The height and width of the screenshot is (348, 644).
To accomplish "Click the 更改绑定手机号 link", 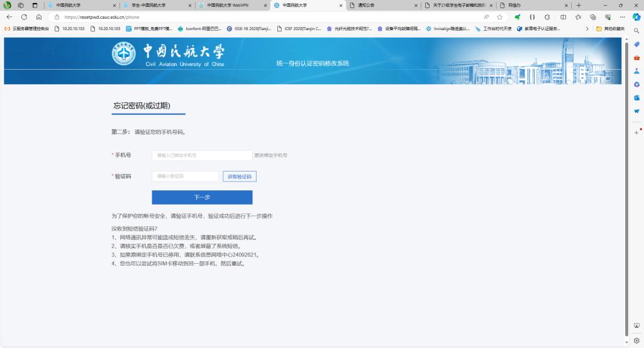I will tap(270, 155).
